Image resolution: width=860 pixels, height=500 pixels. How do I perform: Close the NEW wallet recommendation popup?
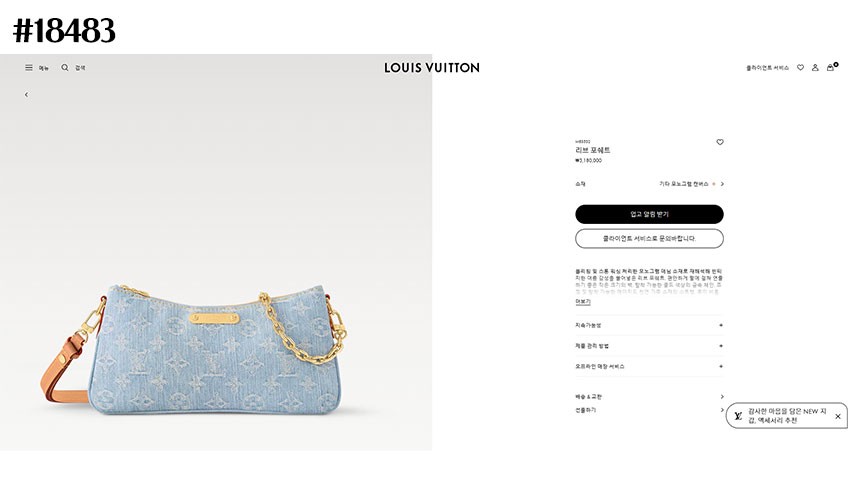coord(838,416)
